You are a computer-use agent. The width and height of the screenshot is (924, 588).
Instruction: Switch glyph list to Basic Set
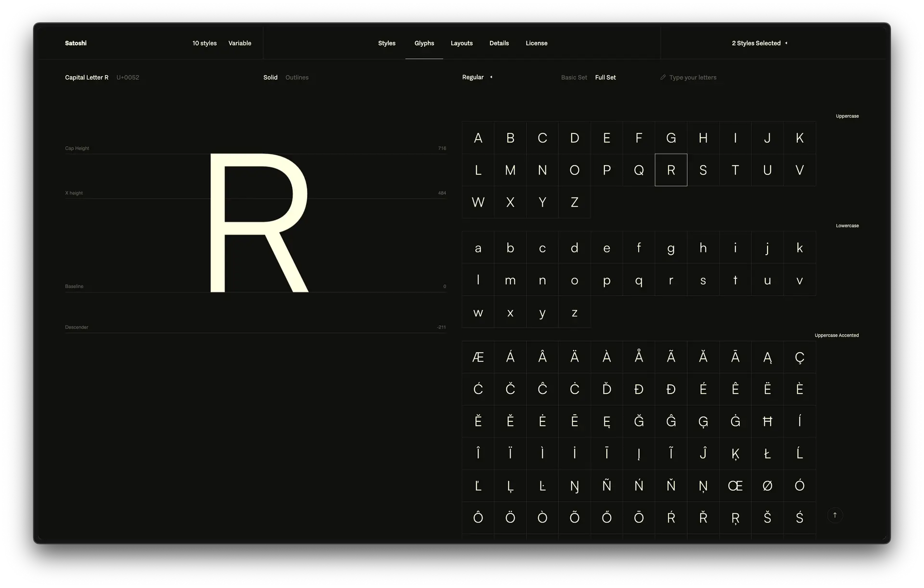tap(574, 78)
